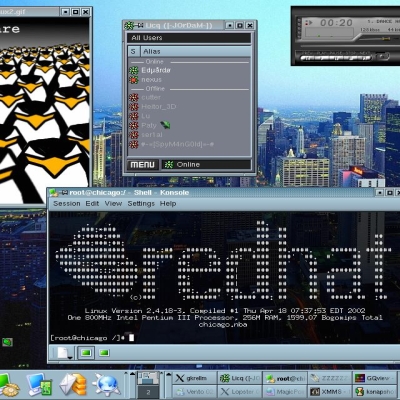
Task: Open the Session menu in Konsole
Action: (67, 203)
